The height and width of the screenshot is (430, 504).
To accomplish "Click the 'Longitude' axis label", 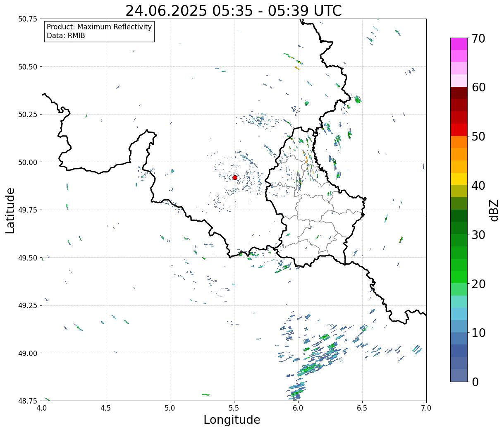I will click(232, 420).
